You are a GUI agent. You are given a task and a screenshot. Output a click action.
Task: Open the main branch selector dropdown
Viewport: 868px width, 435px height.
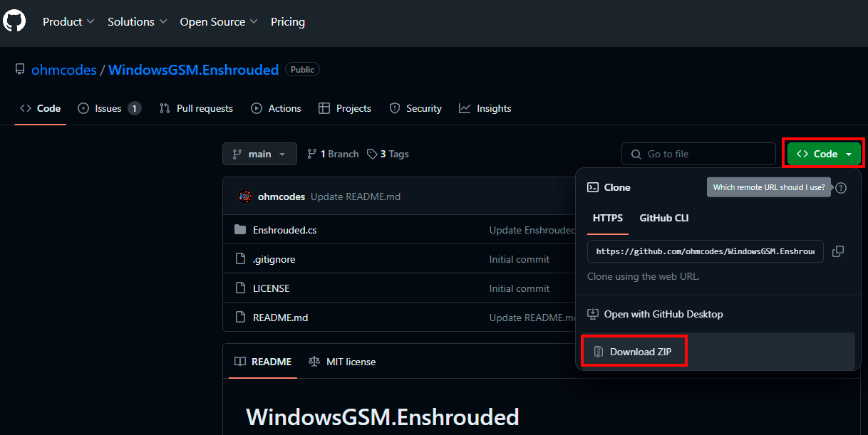[x=259, y=154]
